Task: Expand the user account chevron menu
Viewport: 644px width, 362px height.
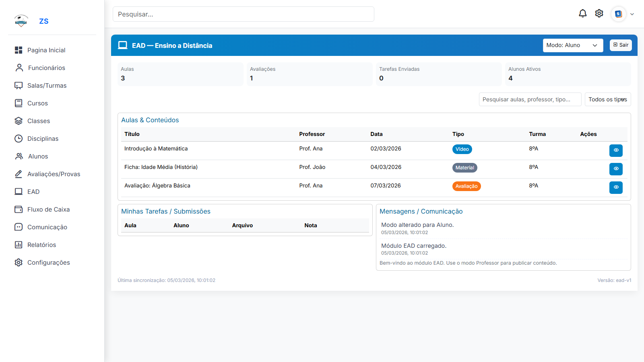Action: [632, 14]
